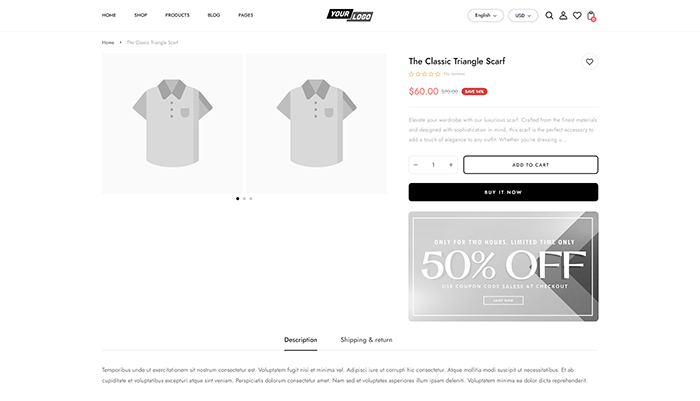Select the Description tab

pyautogui.click(x=300, y=340)
